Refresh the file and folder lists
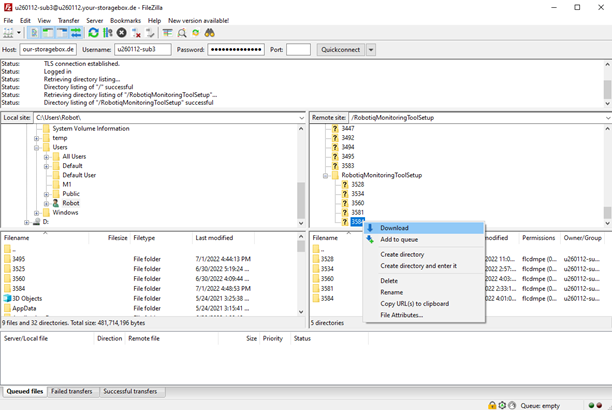This screenshot has width=612, height=410. coord(93,33)
